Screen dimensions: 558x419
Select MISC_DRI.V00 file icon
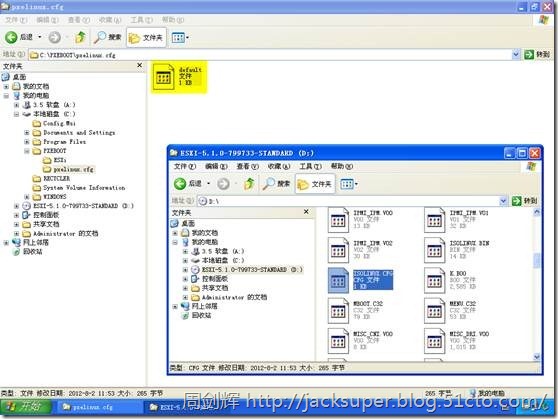coord(434,341)
